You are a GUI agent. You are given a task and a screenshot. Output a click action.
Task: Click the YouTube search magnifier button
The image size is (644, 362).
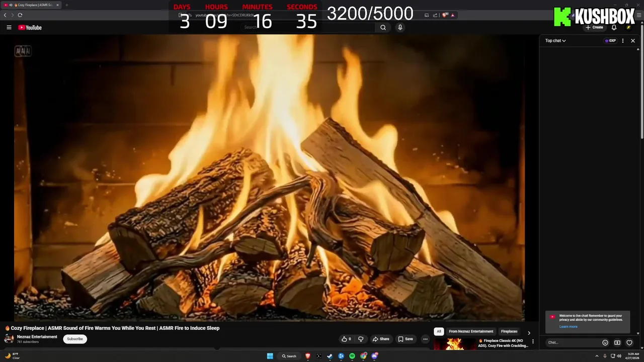383,28
